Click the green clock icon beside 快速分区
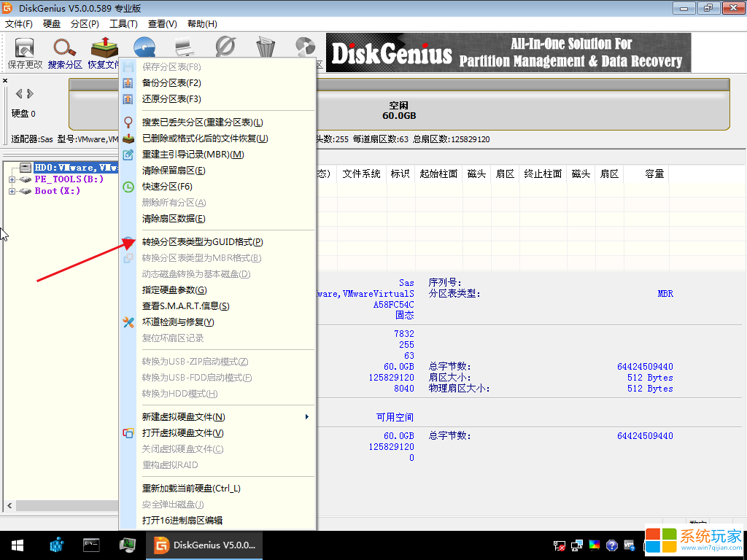The image size is (747, 560). 128,187
